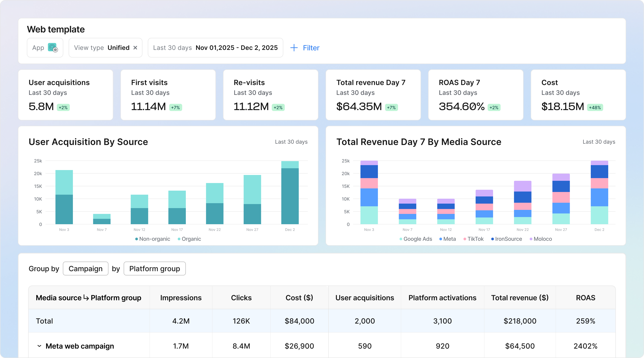
Task: Open the Cost $18.15M card
Action: point(578,95)
